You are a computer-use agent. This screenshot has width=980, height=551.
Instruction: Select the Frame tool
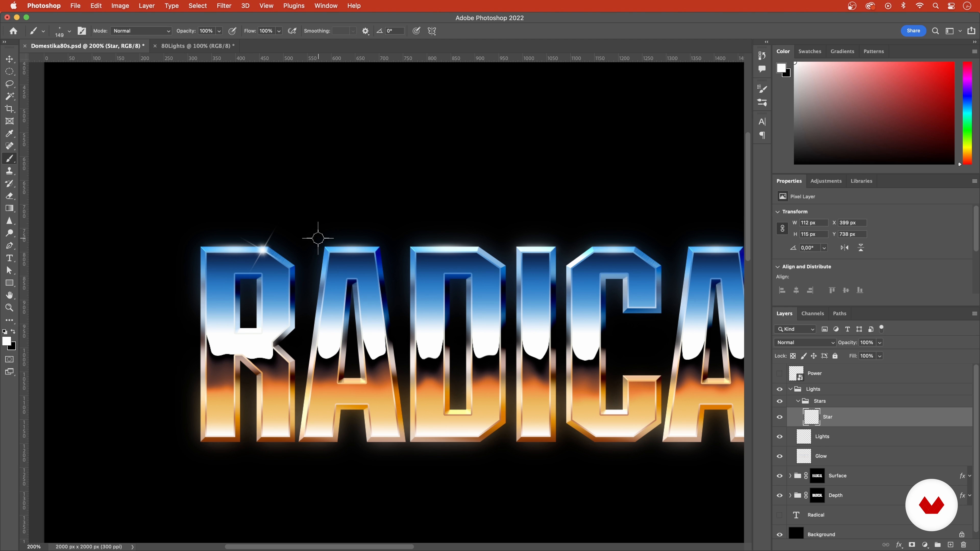(9, 121)
